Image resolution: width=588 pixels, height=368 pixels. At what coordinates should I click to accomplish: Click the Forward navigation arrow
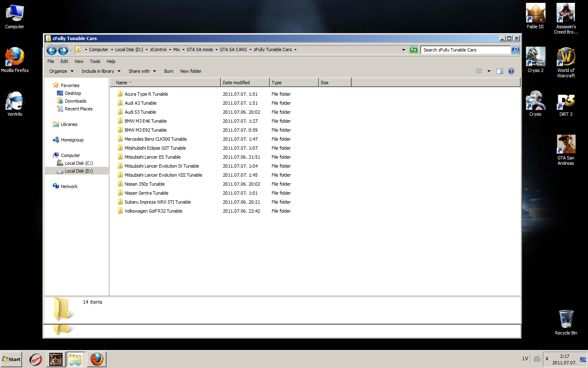[63, 50]
